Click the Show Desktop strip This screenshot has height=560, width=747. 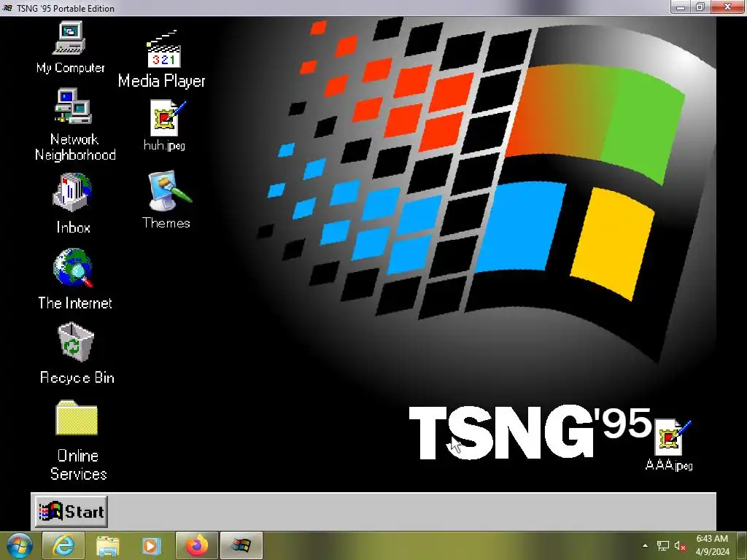click(743, 545)
